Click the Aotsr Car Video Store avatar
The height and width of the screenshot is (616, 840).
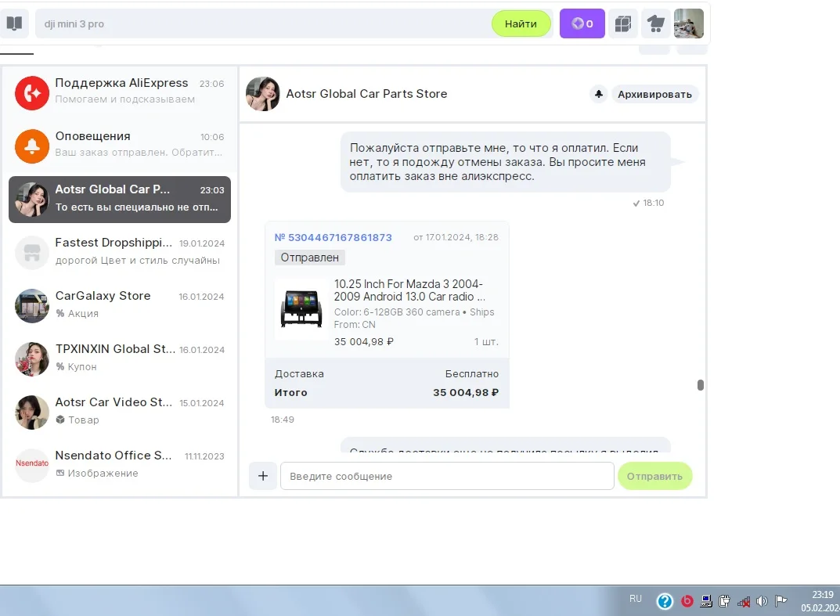[32, 412]
